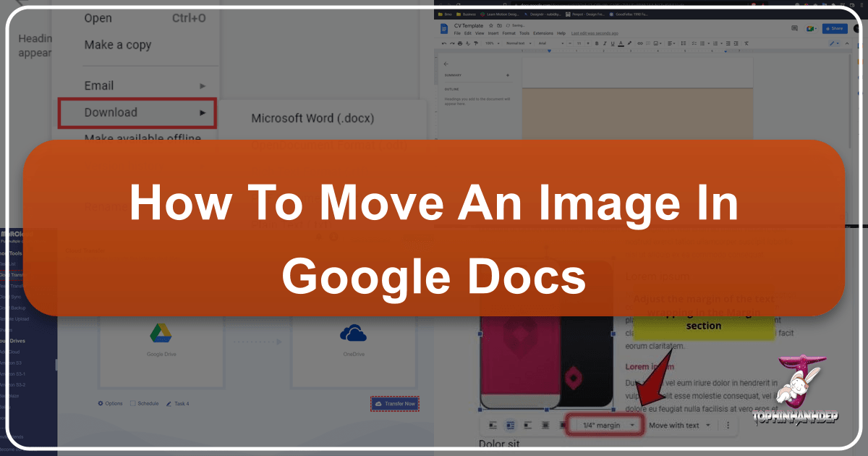This screenshot has height=456, width=868.
Task: Select the Print icon in the Docs toolbar
Action: coord(459,43)
